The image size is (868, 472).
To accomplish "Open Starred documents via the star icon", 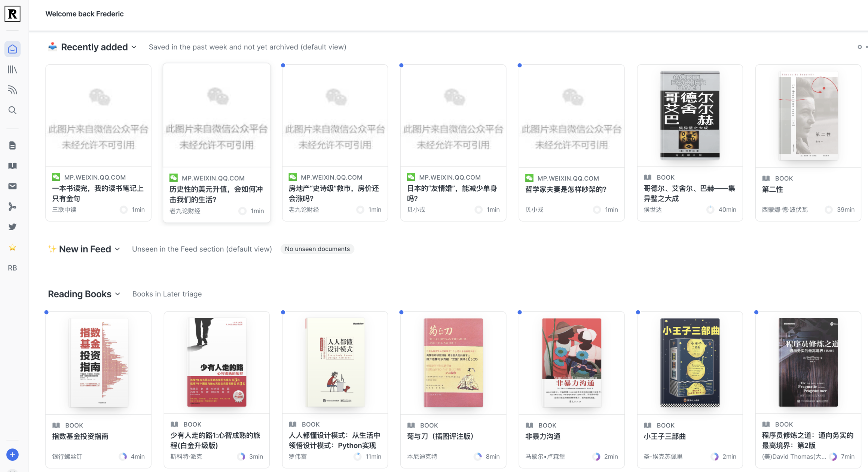I will [12, 247].
